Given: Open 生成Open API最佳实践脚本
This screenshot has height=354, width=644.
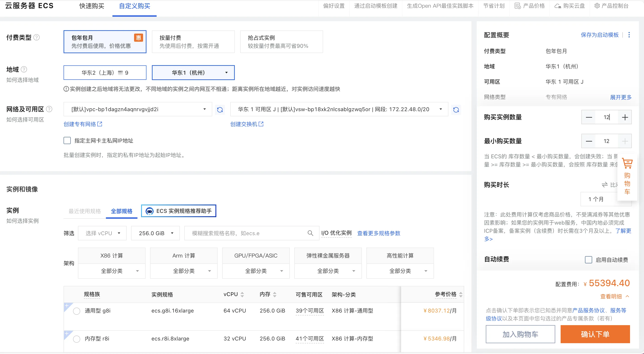Looking at the screenshot, I should pyautogui.click(x=440, y=6).
